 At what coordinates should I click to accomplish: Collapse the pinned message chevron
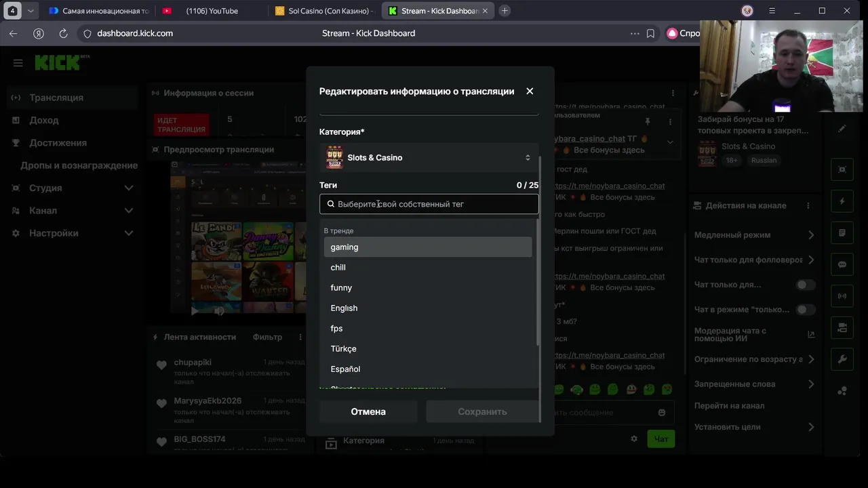click(x=670, y=142)
